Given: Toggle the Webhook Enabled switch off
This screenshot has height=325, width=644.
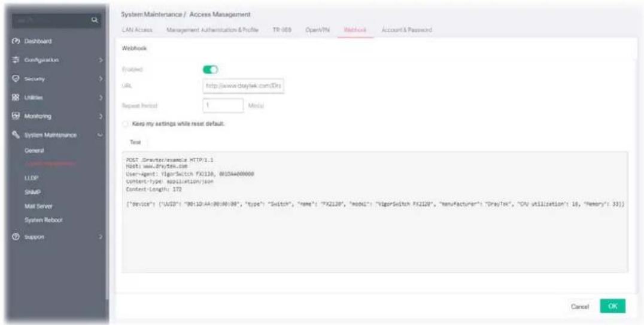Looking at the screenshot, I should pyautogui.click(x=210, y=70).
